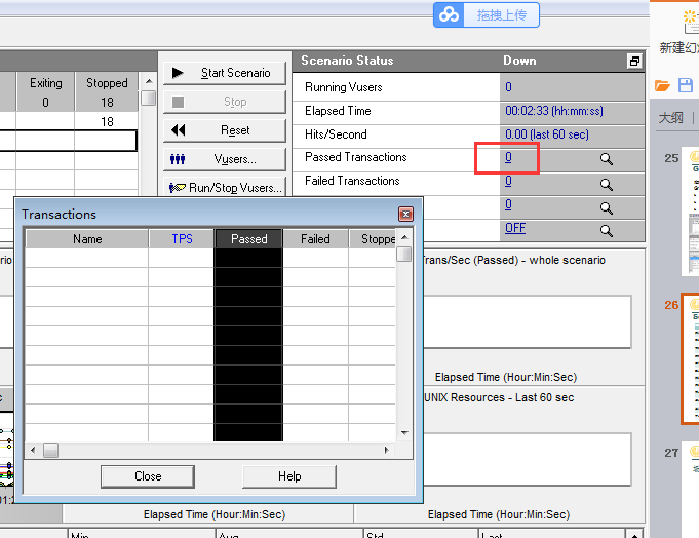The width and height of the screenshot is (699, 538).
Task: Click the Help button in Transactions dialog
Action: (289, 476)
